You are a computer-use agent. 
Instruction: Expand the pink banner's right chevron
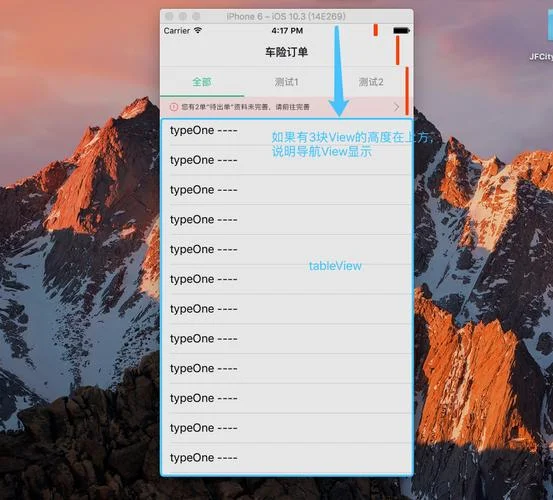click(x=396, y=107)
